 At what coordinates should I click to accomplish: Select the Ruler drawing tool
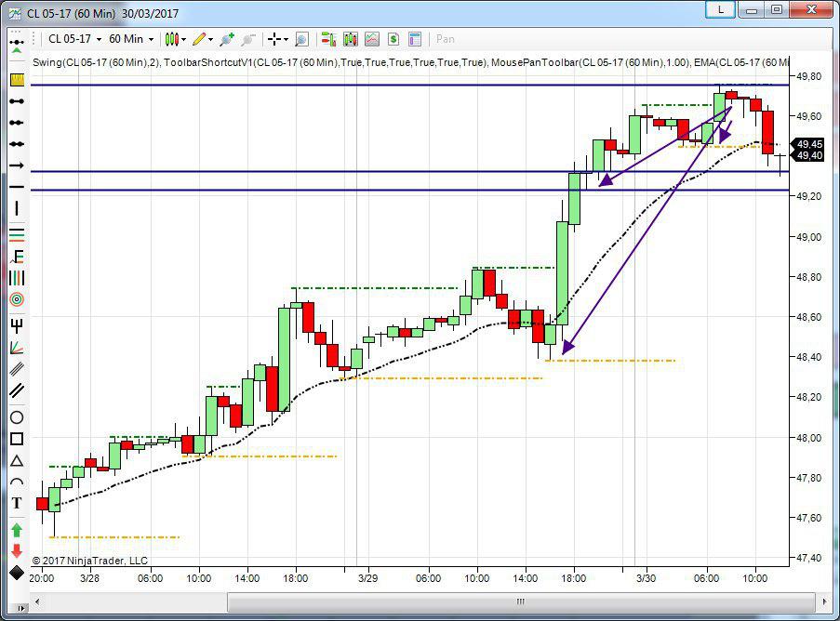pyautogui.click(x=16, y=79)
